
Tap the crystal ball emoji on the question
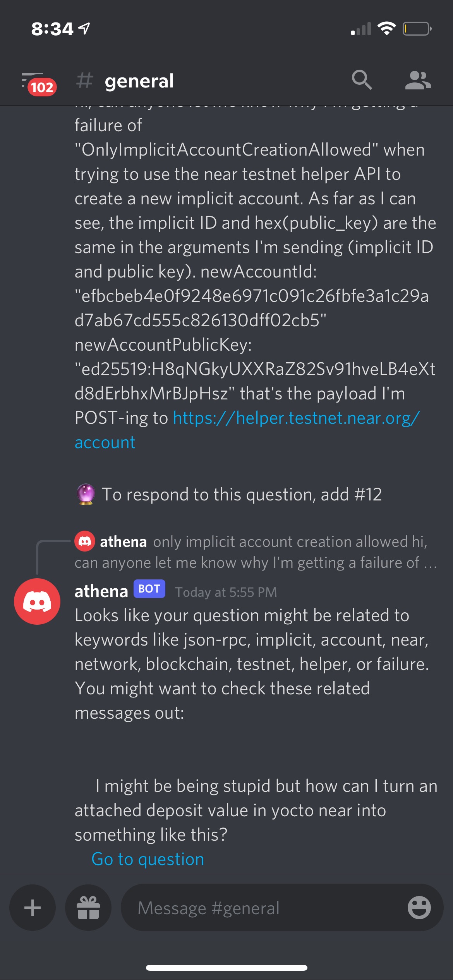click(86, 493)
